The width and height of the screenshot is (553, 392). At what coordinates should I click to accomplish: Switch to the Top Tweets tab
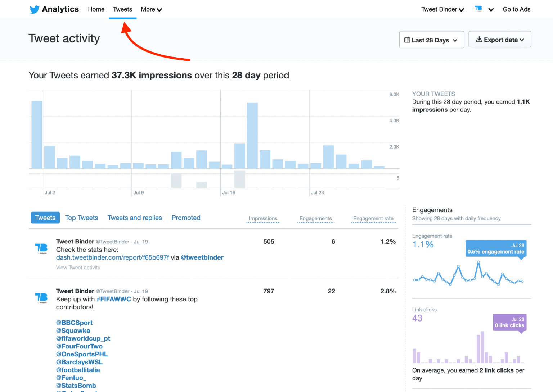81,218
